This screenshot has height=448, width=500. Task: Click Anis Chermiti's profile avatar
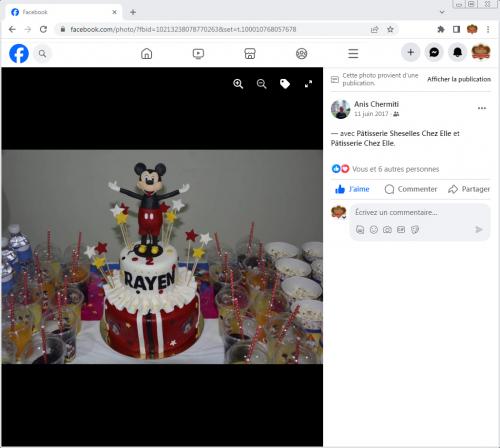340,109
